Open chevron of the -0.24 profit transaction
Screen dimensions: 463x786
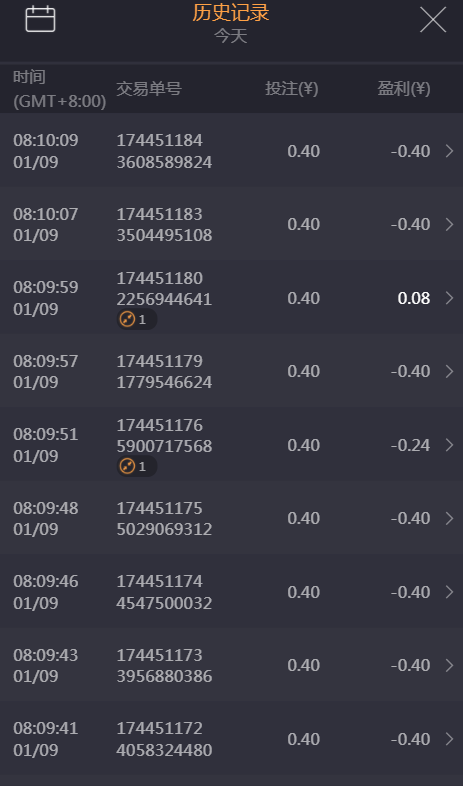click(449, 445)
